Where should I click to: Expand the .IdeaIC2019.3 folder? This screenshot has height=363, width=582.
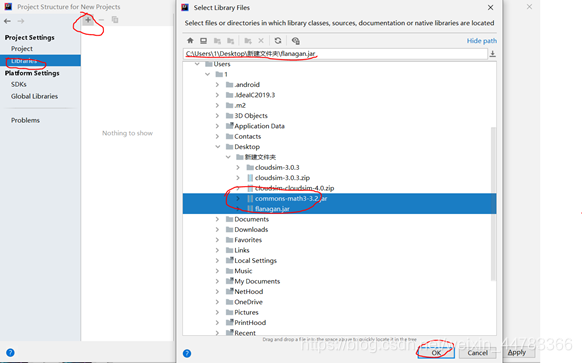click(218, 95)
